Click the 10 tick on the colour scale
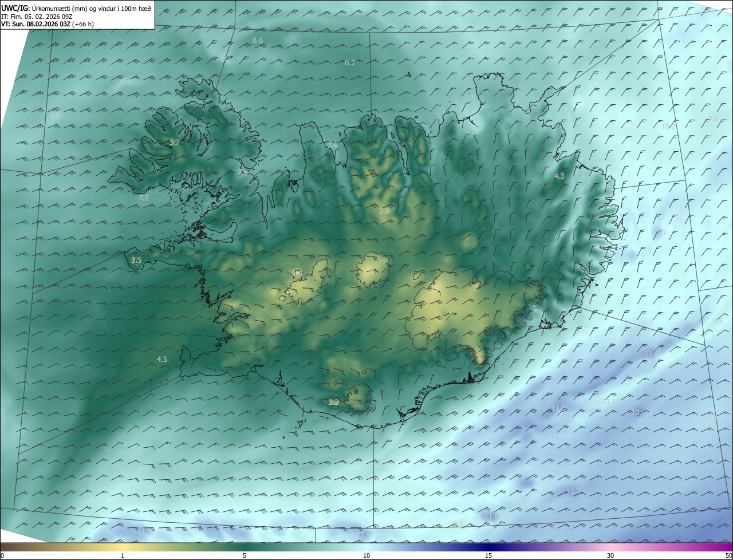This screenshot has height=560, width=733. coord(366,555)
